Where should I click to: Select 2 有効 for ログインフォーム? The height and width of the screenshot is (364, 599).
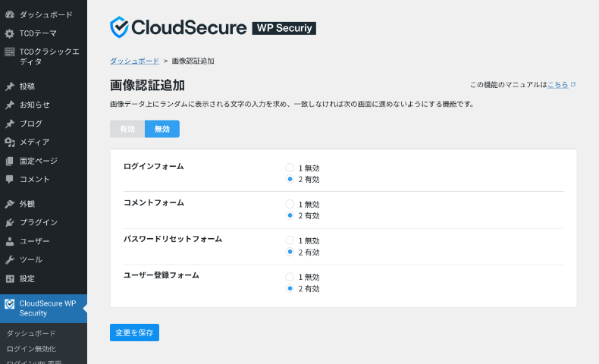point(290,179)
